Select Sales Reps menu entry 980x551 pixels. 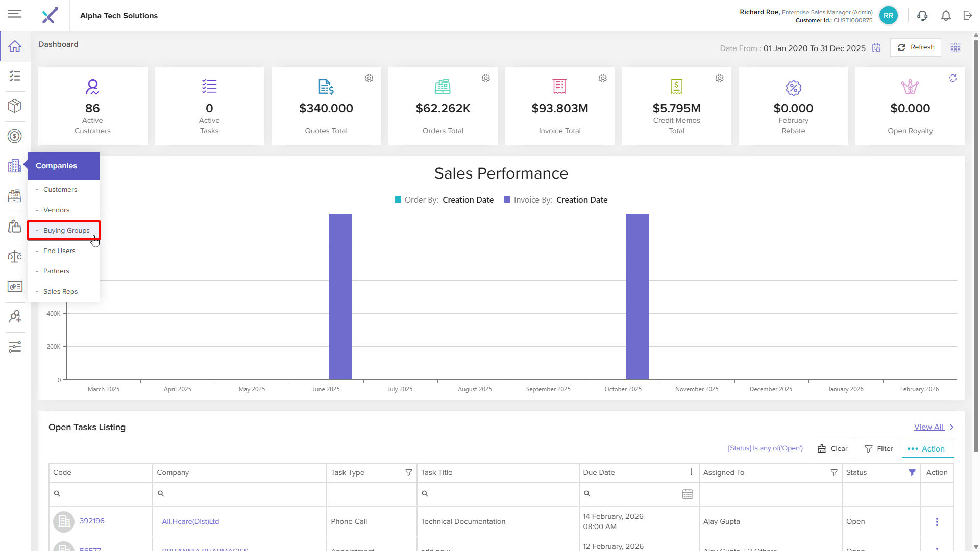pos(60,292)
